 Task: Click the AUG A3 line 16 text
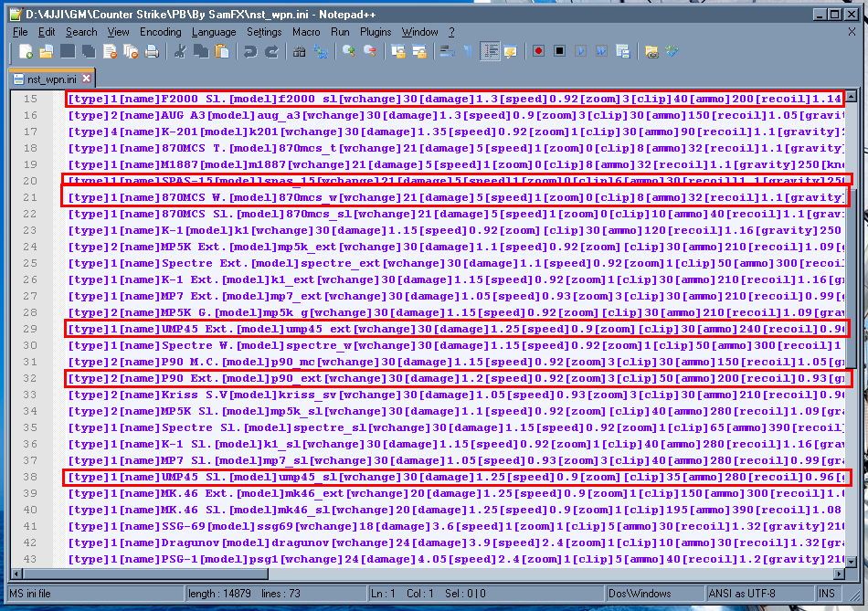[x=456, y=115]
